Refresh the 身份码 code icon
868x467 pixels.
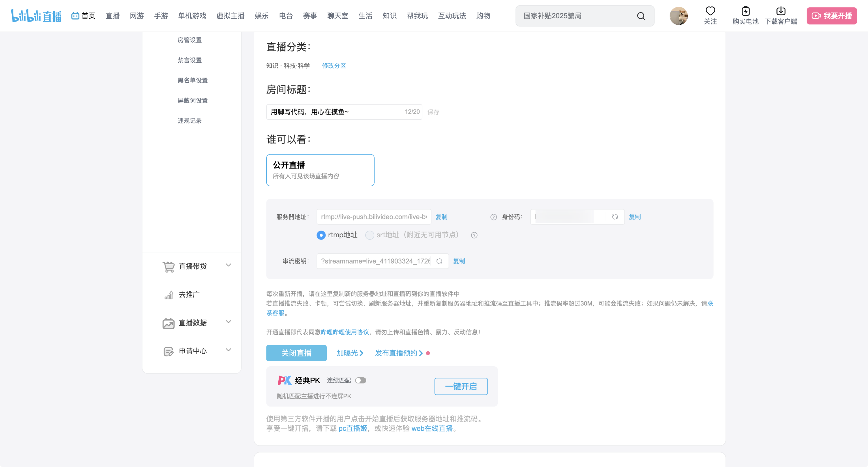coord(615,217)
